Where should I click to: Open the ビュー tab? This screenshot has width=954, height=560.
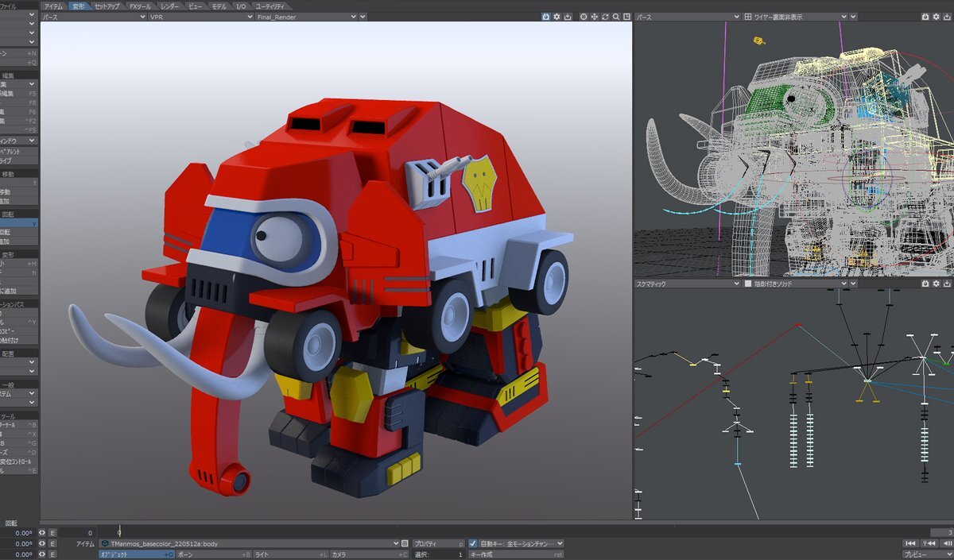click(x=195, y=6)
